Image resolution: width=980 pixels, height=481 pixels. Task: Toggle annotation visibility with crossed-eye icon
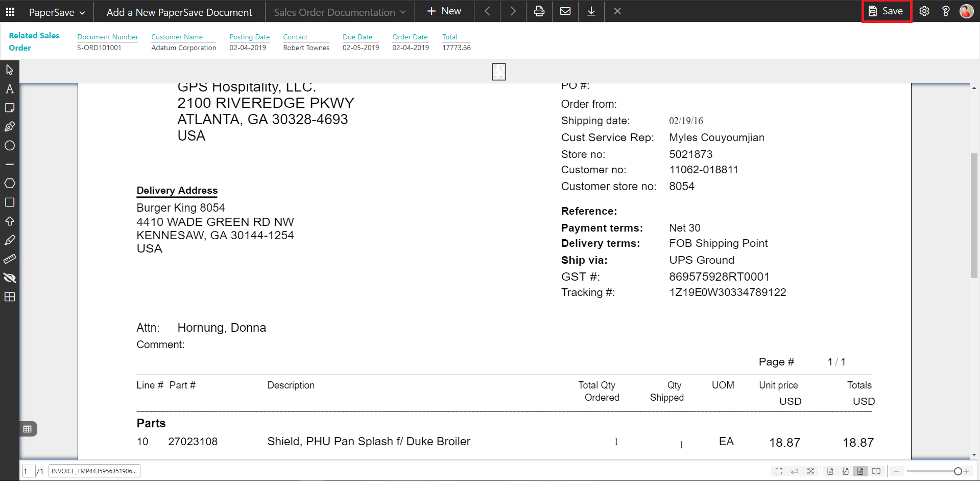point(10,278)
